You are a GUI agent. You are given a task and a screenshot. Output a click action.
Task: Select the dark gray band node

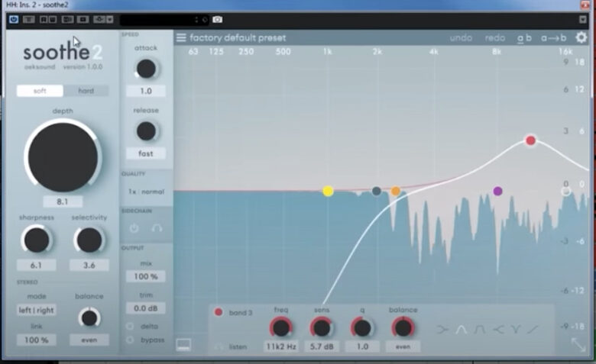pyautogui.click(x=376, y=191)
